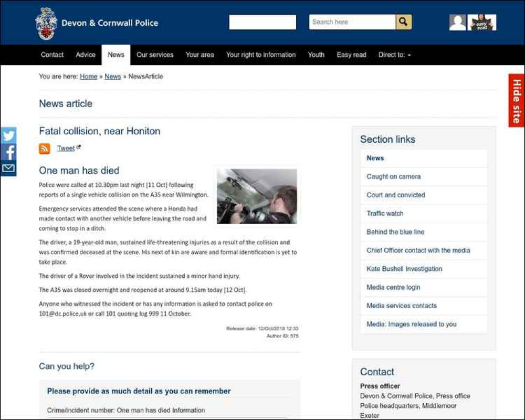Click Please provide as much detail heading
This screenshot has height=420, width=525.
pyautogui.click(x=139, y=391)
